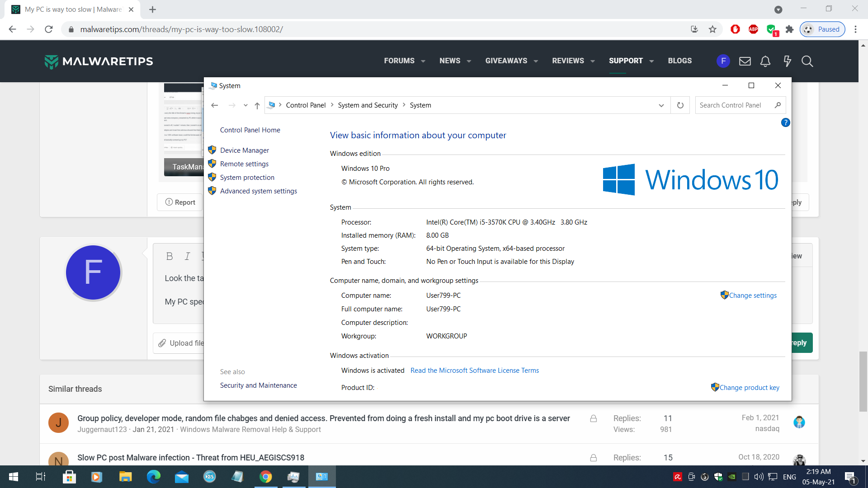Click Change product key link
The width and height of the screenshot is (868, 488).
coord(749,388)
